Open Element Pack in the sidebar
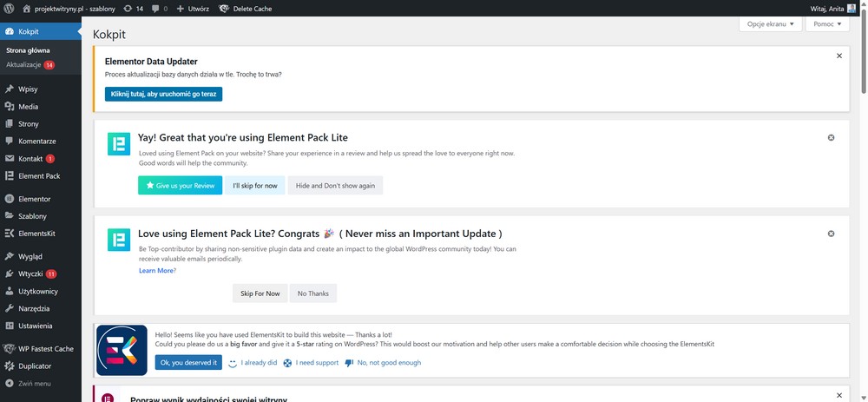868x402 pixels. pos(41,176)
